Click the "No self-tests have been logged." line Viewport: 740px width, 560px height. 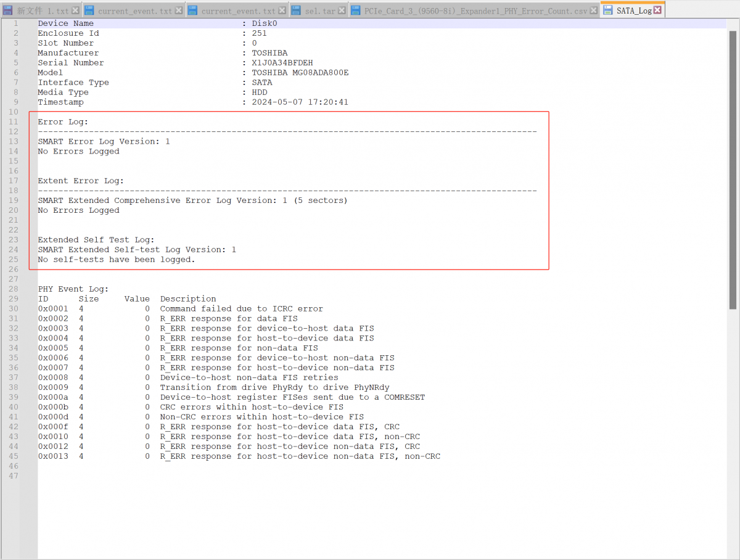pyautogui.click(x=116, y=260)
